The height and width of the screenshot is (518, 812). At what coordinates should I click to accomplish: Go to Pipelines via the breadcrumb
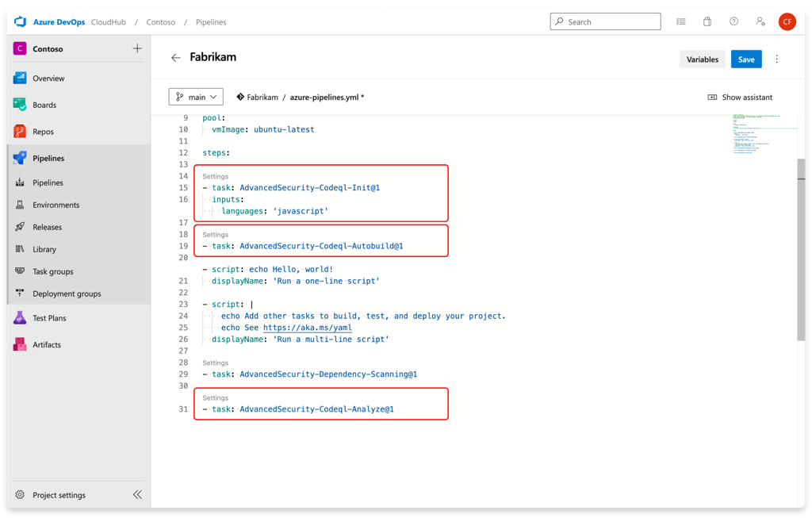tap(210, 22)
